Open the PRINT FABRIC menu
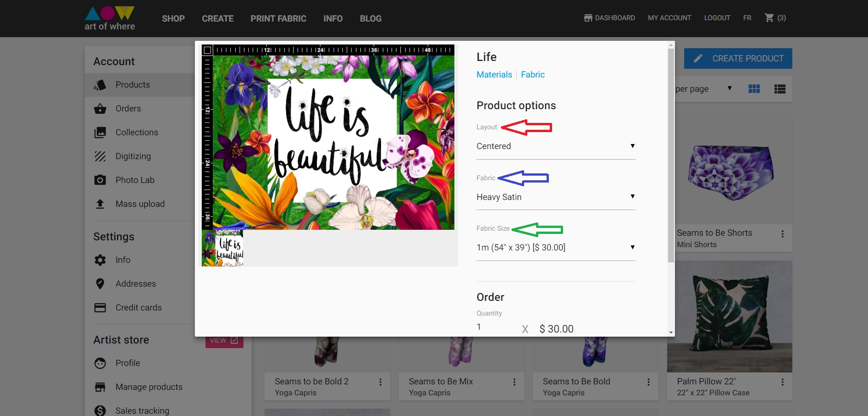The width and height of the screenshot is (868, 416). click(278, 19)
